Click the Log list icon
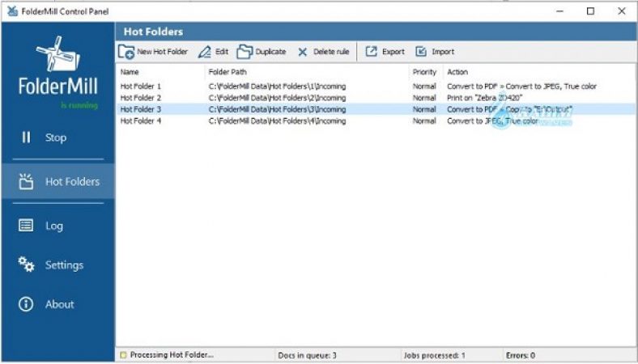Screen dimensions: 638x364 tap(26, 226)
